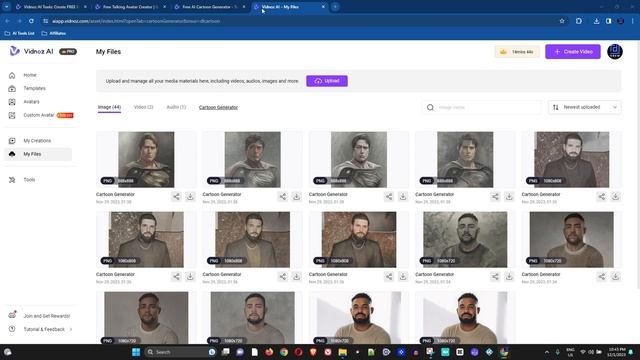
Task: Switch to Free Talking Avatar Creator browser tab
Action: (130, 7)
